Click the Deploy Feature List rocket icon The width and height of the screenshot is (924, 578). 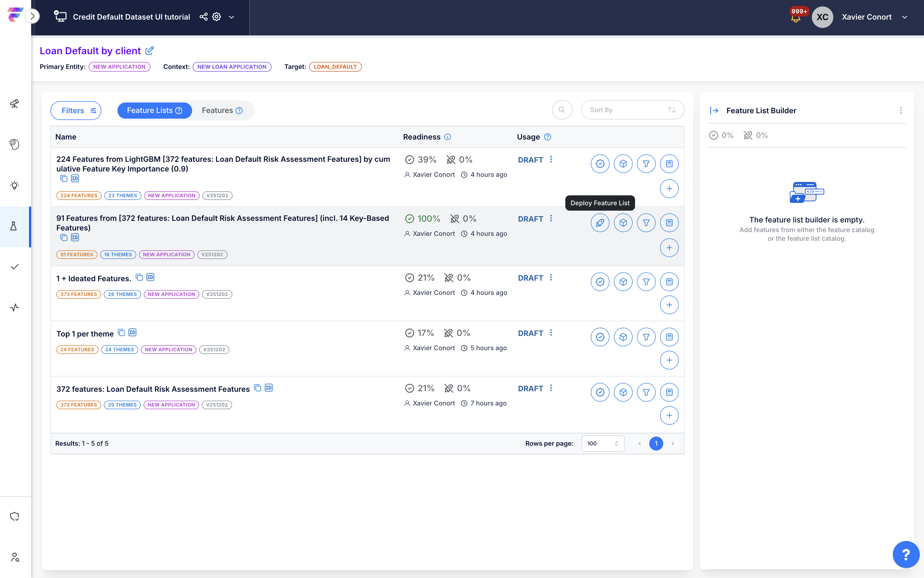600,223
